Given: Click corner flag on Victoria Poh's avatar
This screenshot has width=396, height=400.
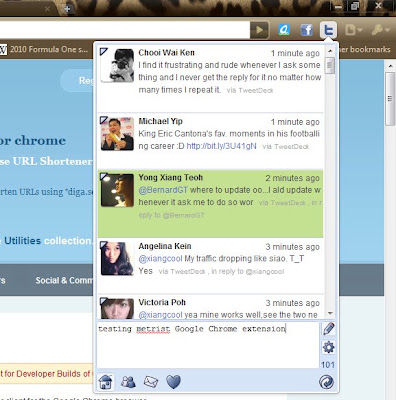Looking at the screenshot, I should [x=104, y=300].
